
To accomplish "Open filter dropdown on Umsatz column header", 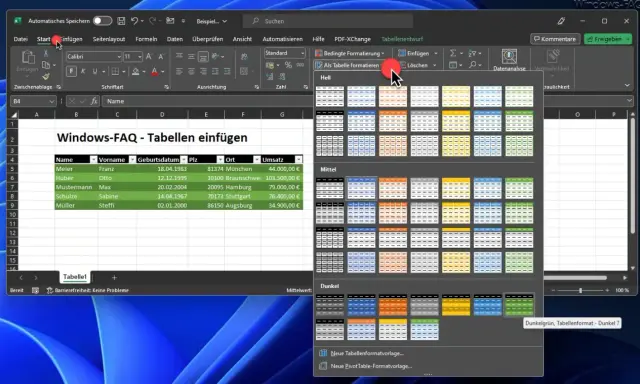I will (299, 160).
